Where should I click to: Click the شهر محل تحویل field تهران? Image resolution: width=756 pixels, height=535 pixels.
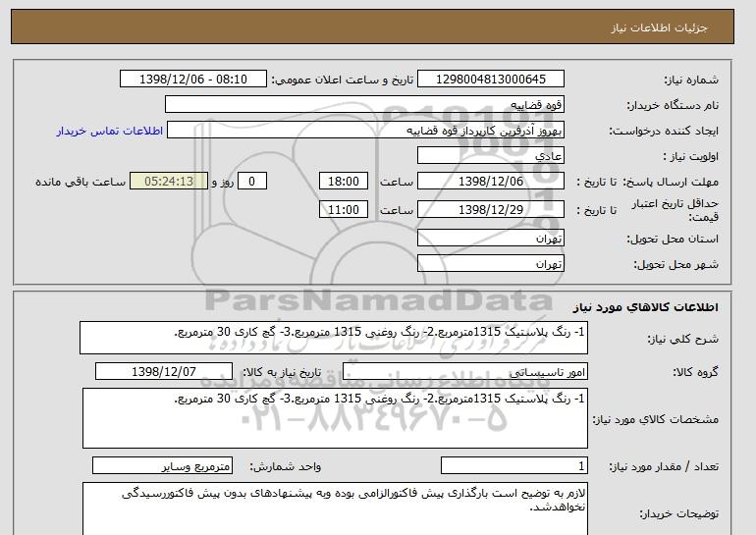[490, 264]
